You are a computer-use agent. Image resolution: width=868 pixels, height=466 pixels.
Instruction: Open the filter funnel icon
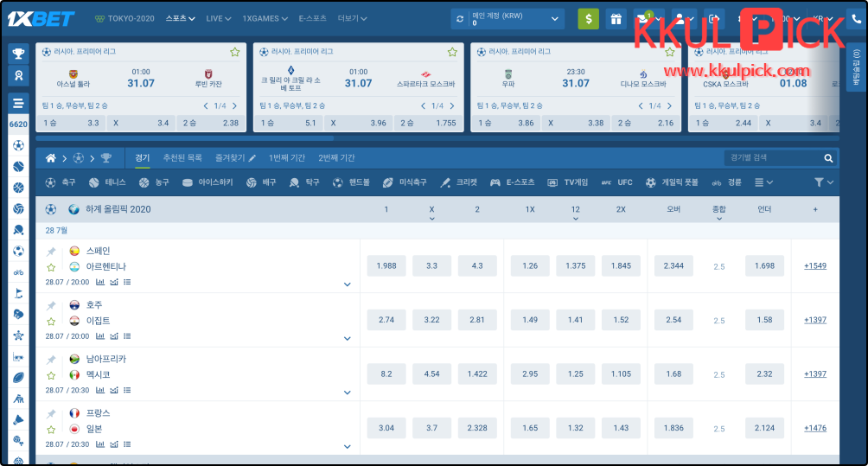pyautogui.click(x=819, y=182)
